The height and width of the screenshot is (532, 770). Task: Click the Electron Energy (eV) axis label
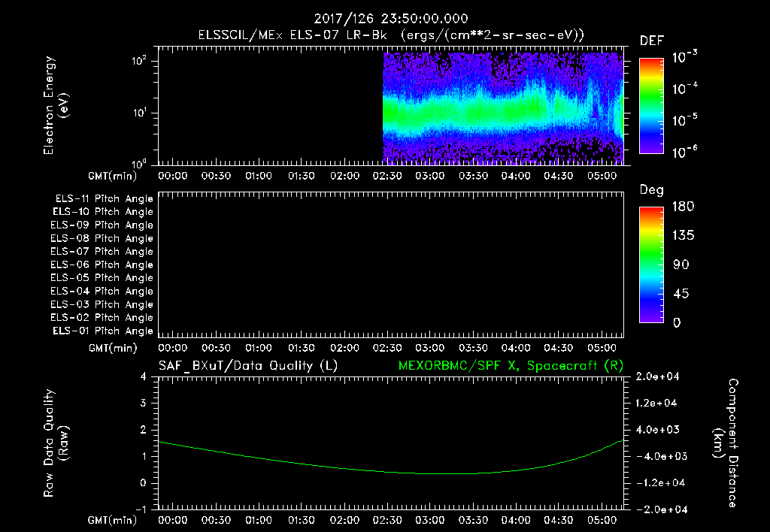56,105
